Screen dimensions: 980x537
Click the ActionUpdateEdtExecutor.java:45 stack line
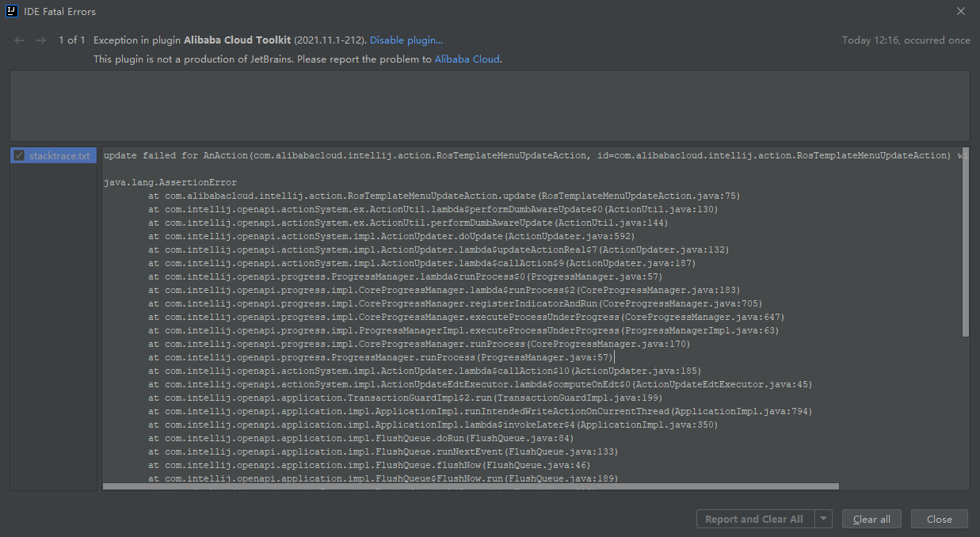(480, 384)
